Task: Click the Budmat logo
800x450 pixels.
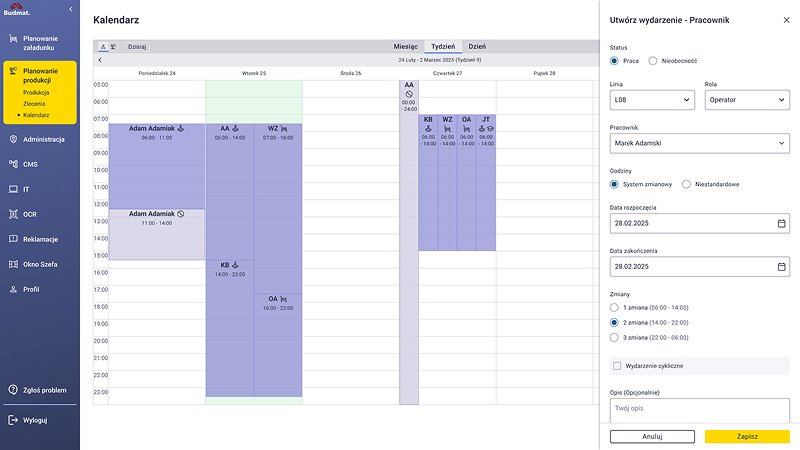Action: (16, 9)
